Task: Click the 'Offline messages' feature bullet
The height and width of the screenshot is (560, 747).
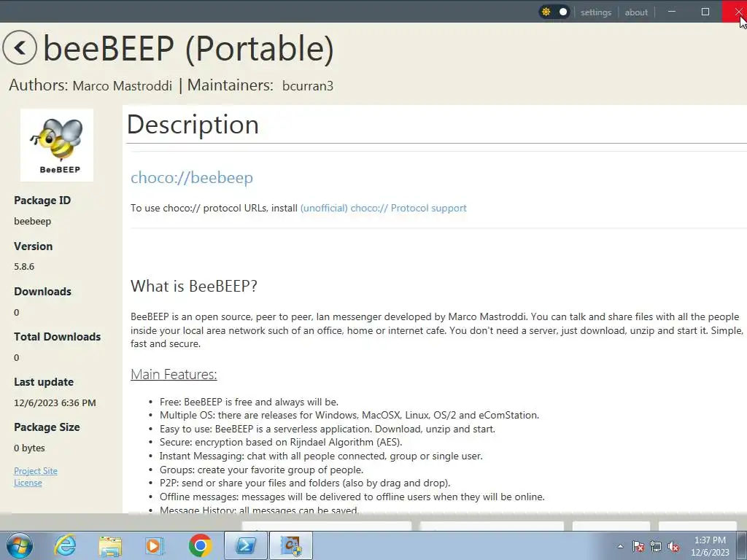Action: click(352, 497)
